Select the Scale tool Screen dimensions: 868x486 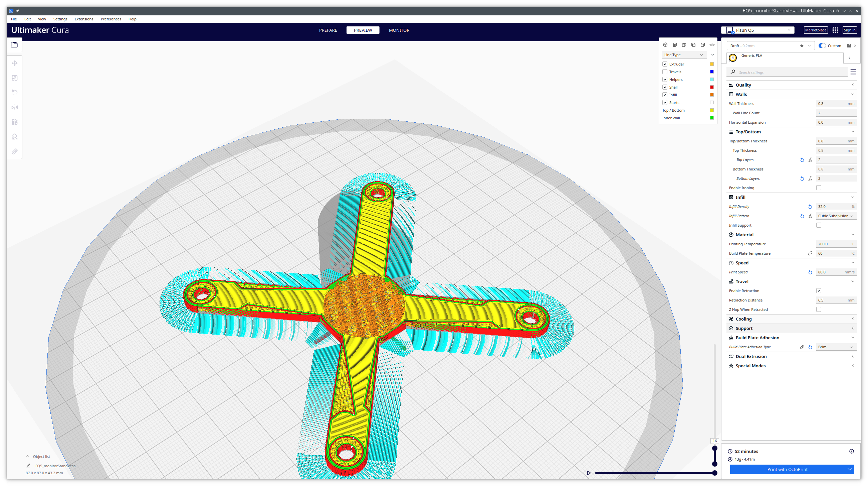coord(14,78)
